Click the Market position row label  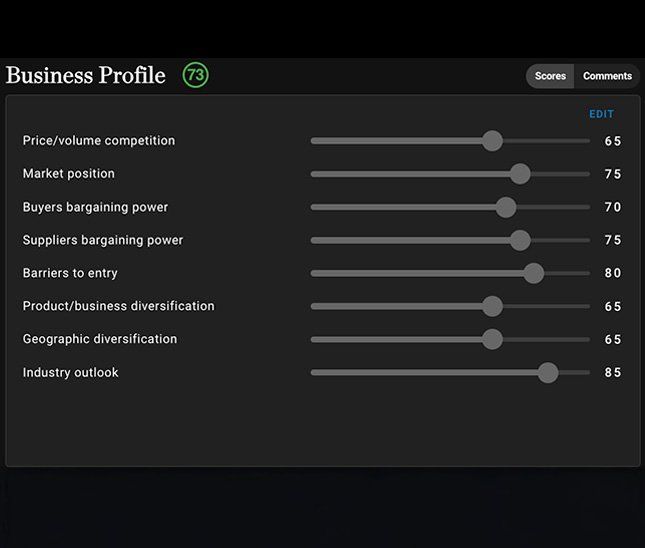click(x=69, y=174)
